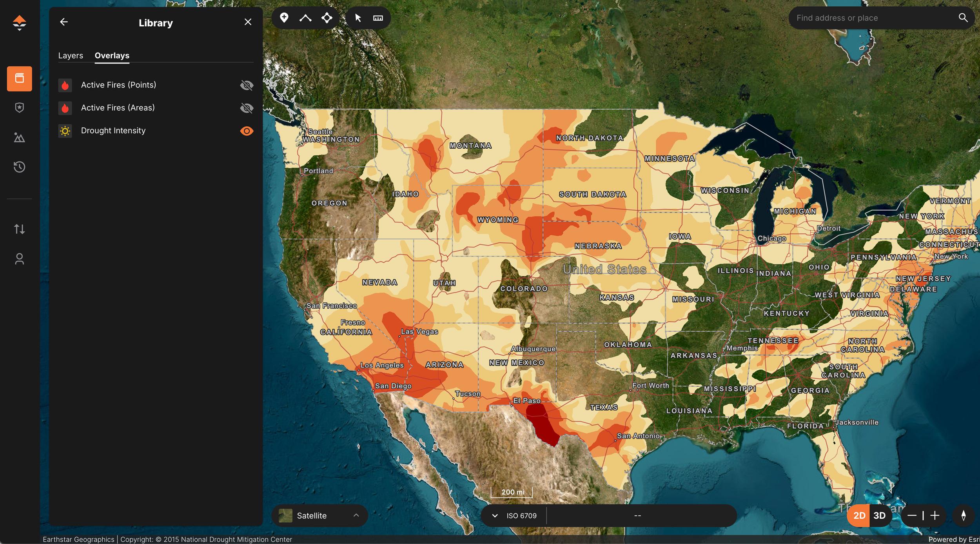Activate the measure distance ruler tool
Viewport: 980px width, 544px height.
click(377, 17)
